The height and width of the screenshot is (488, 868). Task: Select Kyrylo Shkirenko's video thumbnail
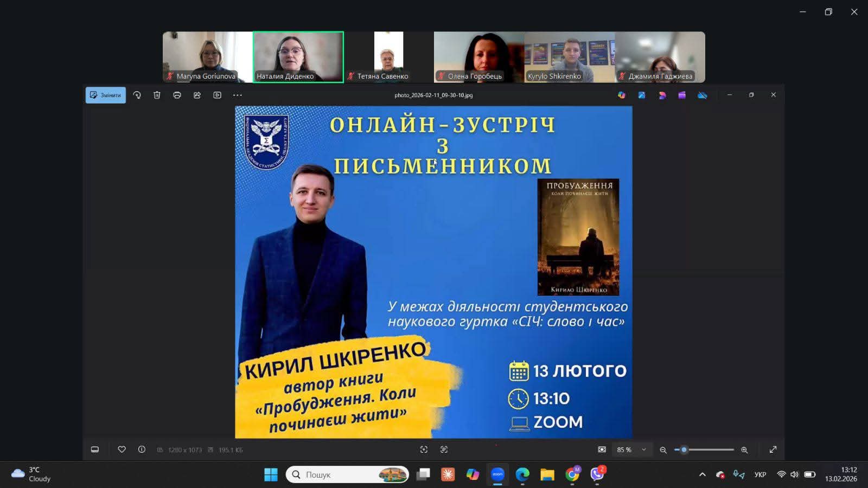[570, 57]
